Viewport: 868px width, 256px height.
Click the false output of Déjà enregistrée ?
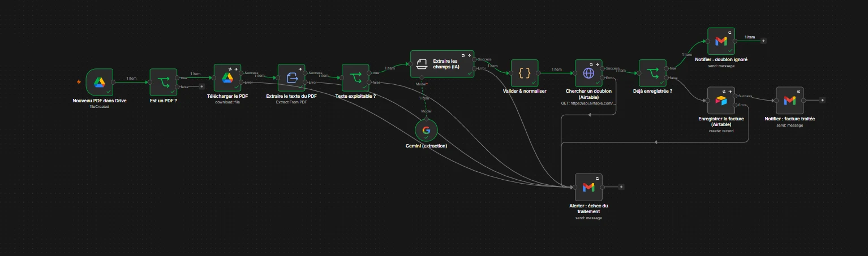point(667,77)
